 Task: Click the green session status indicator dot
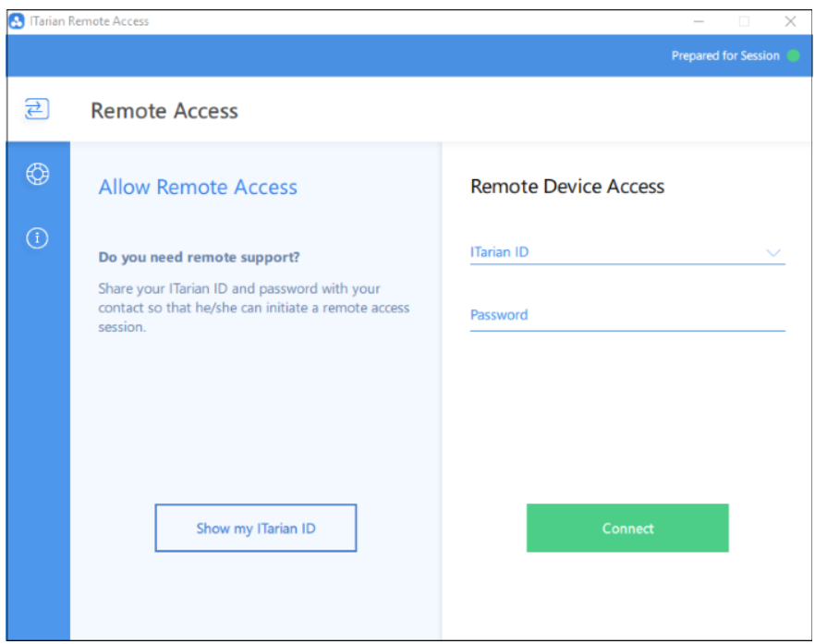pos(793,56)
